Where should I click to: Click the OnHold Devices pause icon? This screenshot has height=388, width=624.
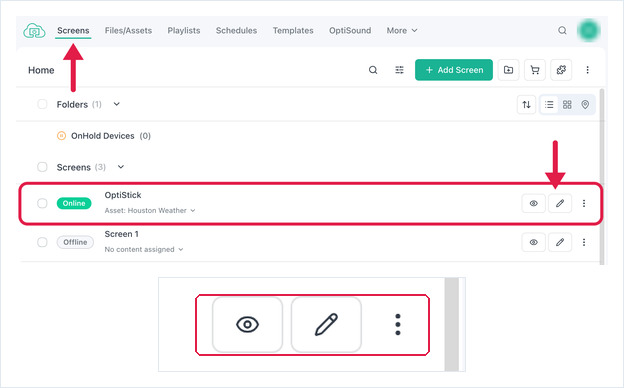[61, 136]
